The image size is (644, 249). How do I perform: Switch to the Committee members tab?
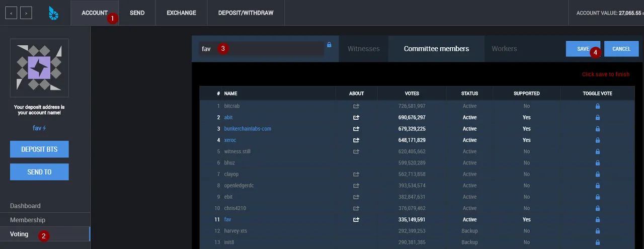pos(436,49)
